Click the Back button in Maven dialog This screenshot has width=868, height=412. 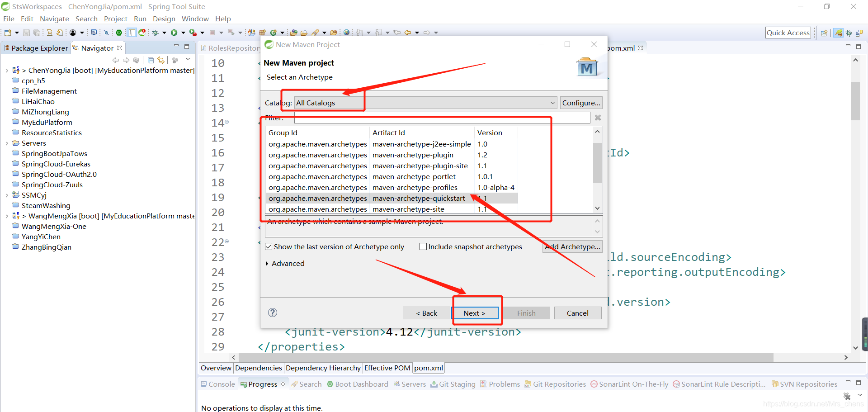pyautogui.click(x=426, y=313)
